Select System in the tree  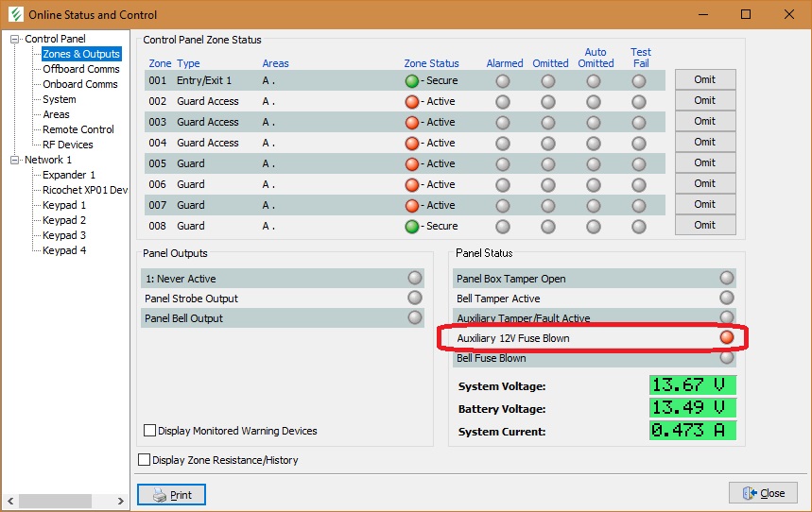59,99
